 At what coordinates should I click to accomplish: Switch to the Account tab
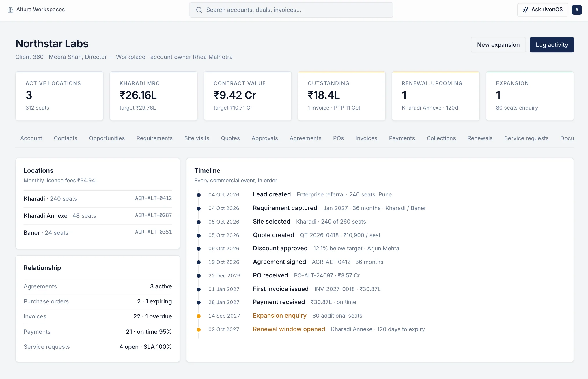(x=31, y=138)
